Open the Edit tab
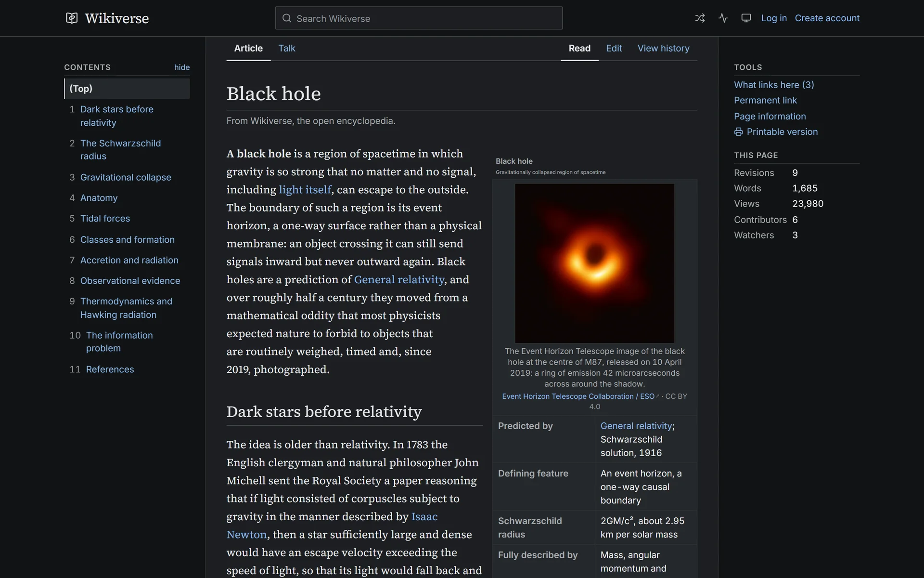924x578 pixels. tap(614, 48)
